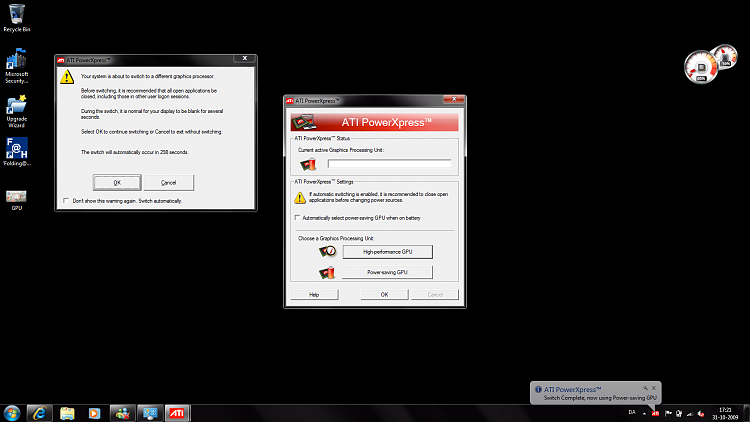Click the notification balloon info icon

click(538, 389)
